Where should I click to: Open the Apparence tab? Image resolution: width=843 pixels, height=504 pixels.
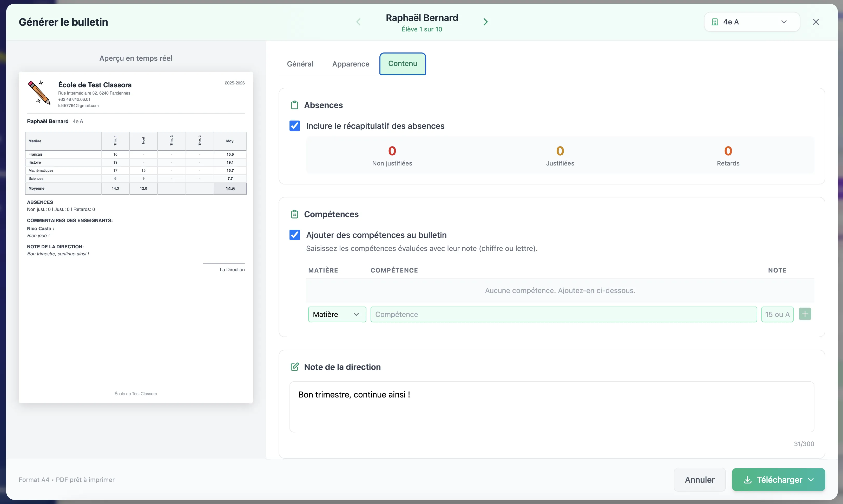[351, 64]
